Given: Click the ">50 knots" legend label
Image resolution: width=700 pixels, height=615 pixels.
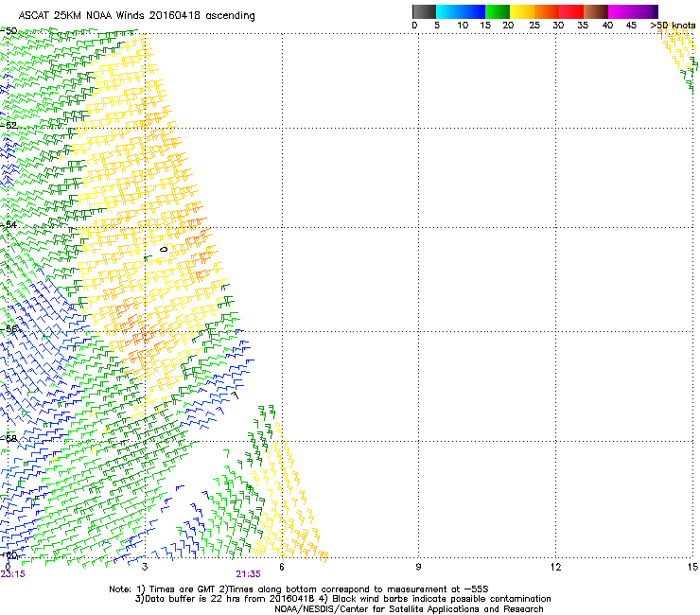Looking at the screenshot, I should click(x=673, y=26).
